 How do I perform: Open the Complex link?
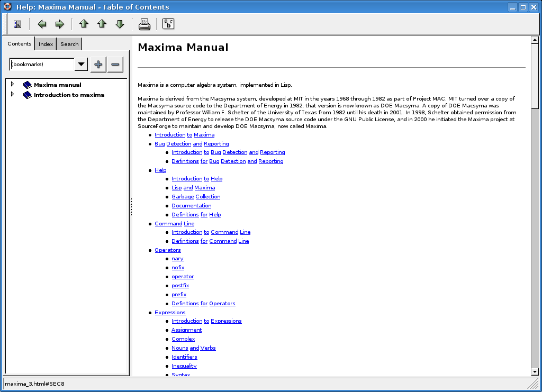[183, 339]
